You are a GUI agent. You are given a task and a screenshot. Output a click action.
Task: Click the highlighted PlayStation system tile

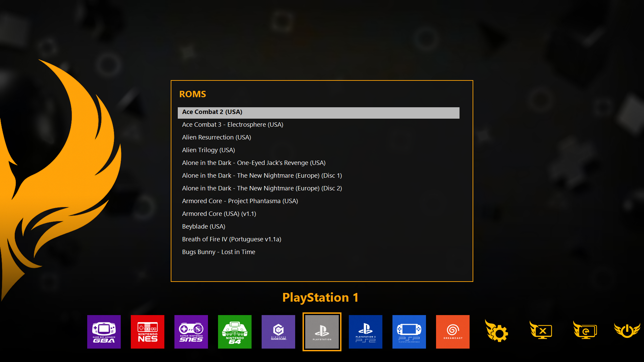pos(322,332)
